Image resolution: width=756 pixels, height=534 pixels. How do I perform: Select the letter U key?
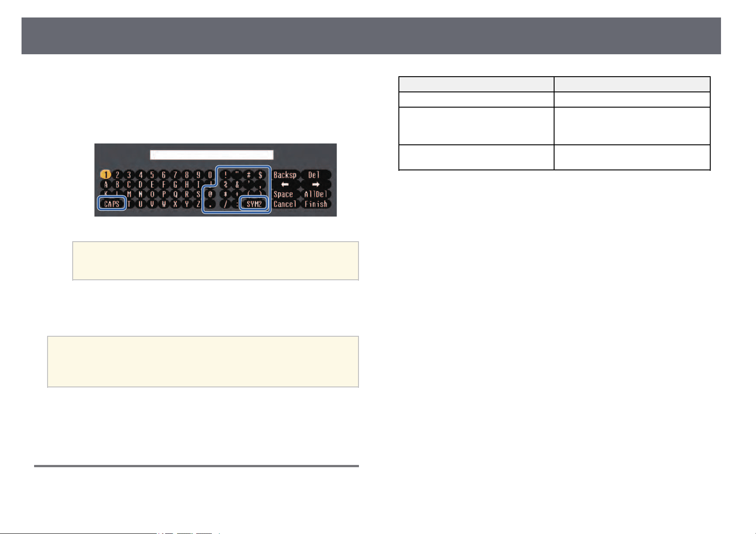click(140, 204)
